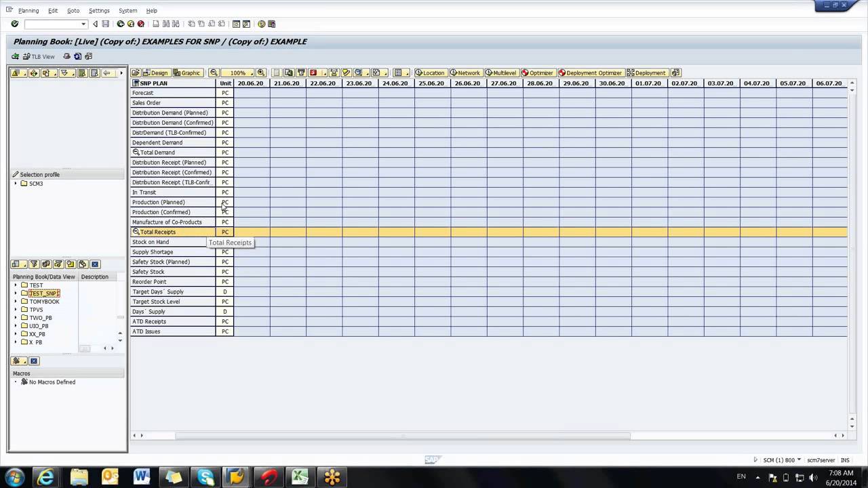868x488 pixels.
Task: Open Internet Explorer from the taskbar
Action: coord(45,477)
